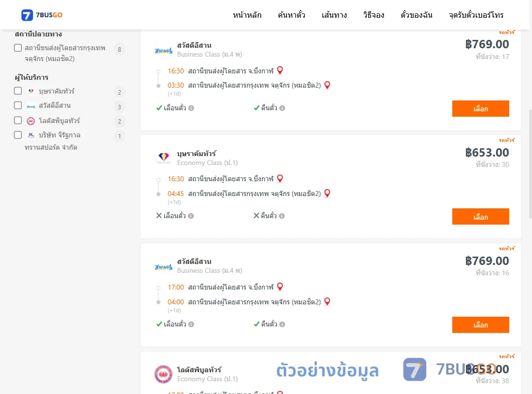Open วิธีจอง menu item
The image size is (532, 394).
pos(373,15)
